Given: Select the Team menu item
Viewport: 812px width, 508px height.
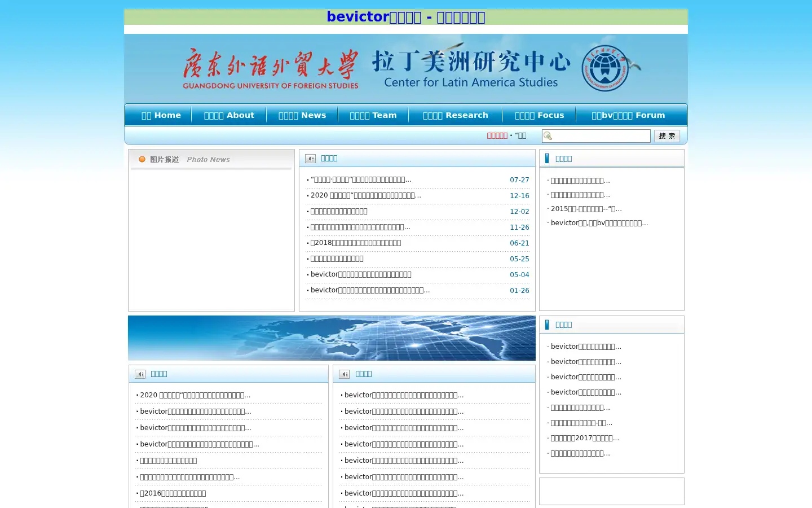Looking at the screenshot, I should coord(373,115).
